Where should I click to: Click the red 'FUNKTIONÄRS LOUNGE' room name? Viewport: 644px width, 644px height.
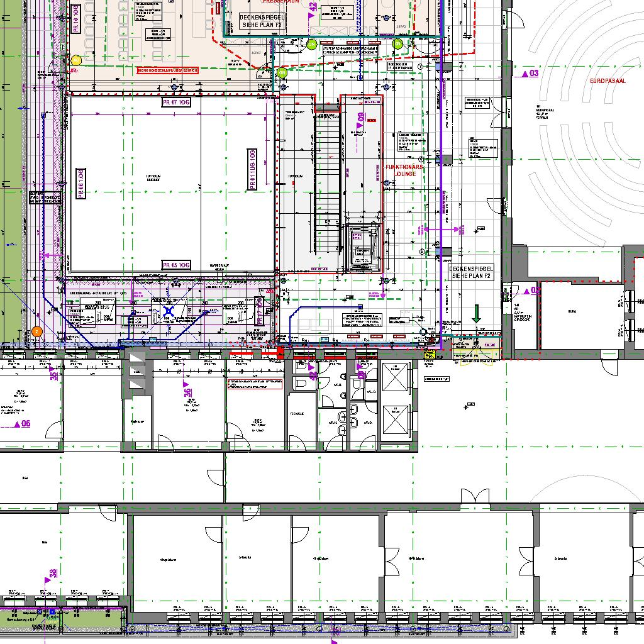point(404,170)
